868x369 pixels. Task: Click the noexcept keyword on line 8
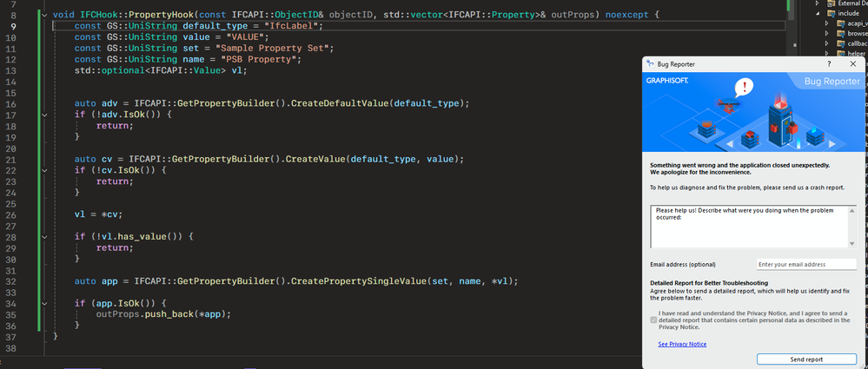pyautogui.click(x=626, y=15)
